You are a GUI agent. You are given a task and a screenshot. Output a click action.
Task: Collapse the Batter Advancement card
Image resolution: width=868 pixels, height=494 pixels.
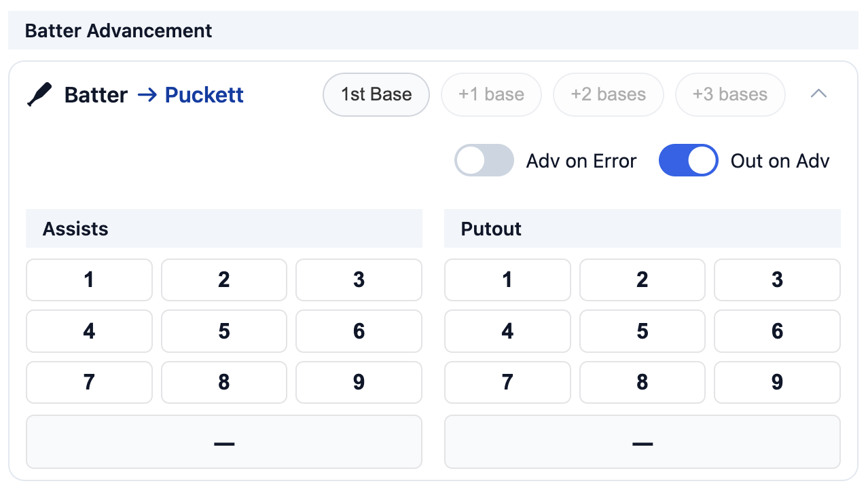point(818,94)
